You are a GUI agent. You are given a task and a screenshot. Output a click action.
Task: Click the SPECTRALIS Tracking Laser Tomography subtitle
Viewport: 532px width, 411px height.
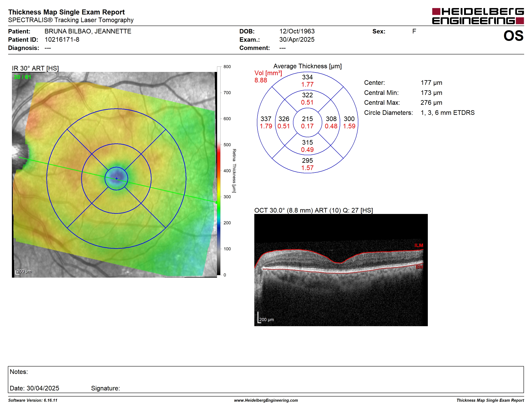(x=71, y=20)
